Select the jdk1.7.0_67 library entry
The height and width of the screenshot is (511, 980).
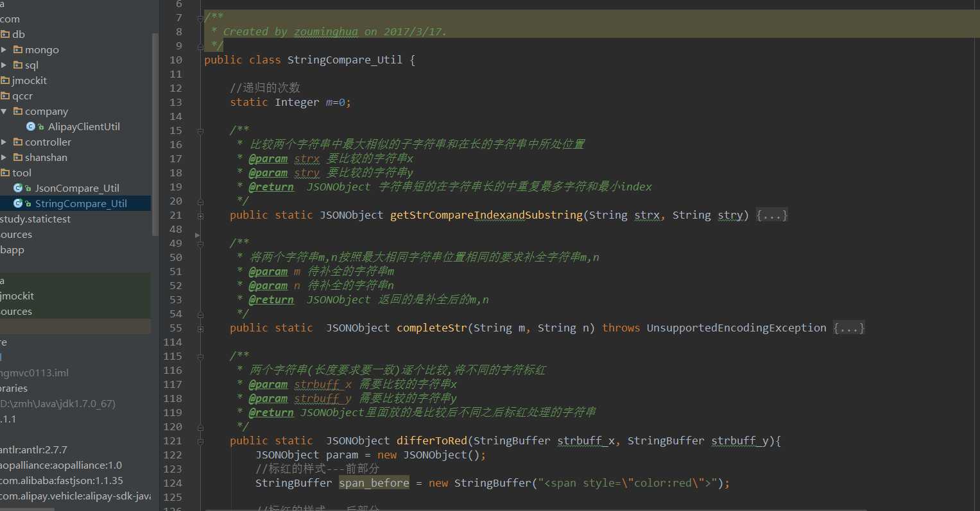[58, 403]
